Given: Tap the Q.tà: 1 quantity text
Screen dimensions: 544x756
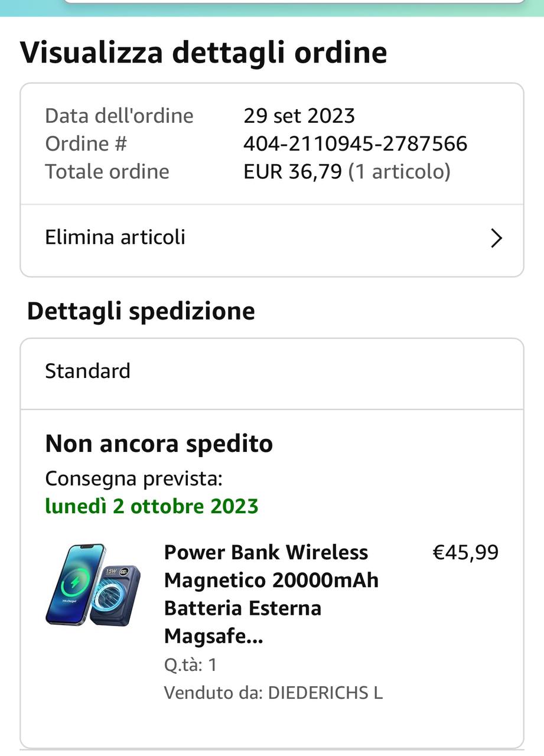Looking at the screenshot, I should [190, 665].
